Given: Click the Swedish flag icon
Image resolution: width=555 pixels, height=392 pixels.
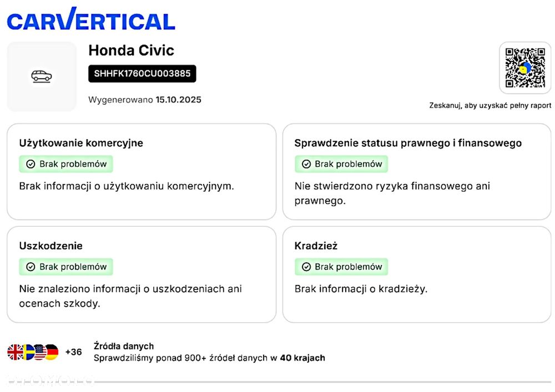Looking at the screenshot, I should tap(28, 352).
